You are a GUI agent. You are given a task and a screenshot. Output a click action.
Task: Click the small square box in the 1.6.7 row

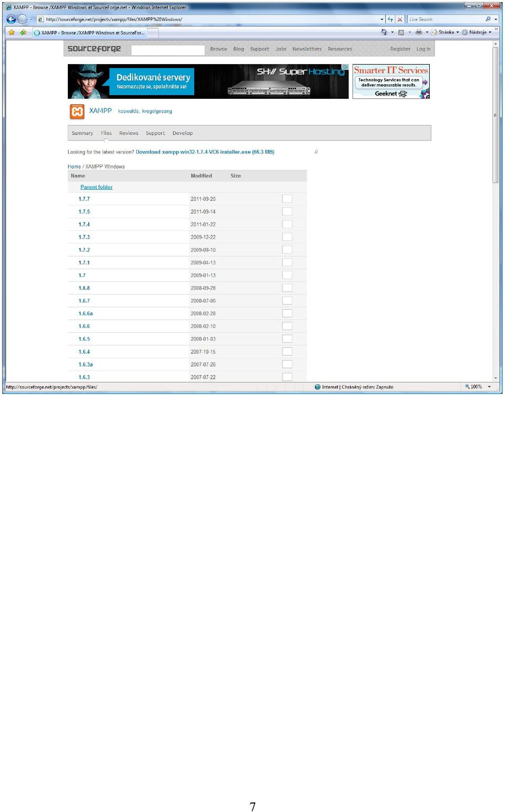click(287, 301)
